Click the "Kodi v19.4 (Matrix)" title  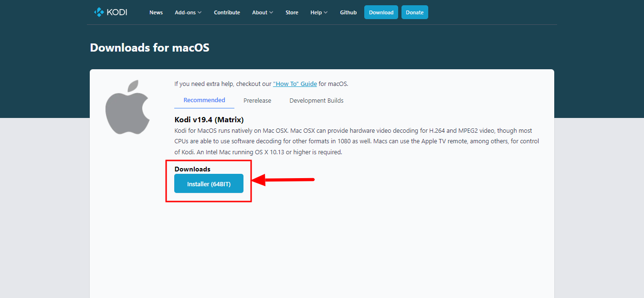(x=209, y=119)
